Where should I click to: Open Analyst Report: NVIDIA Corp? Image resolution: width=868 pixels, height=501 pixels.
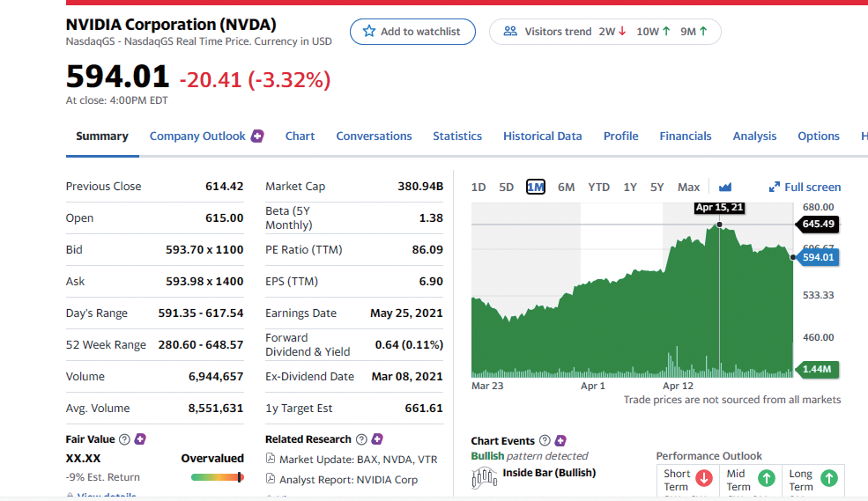(x=348, y=480)
